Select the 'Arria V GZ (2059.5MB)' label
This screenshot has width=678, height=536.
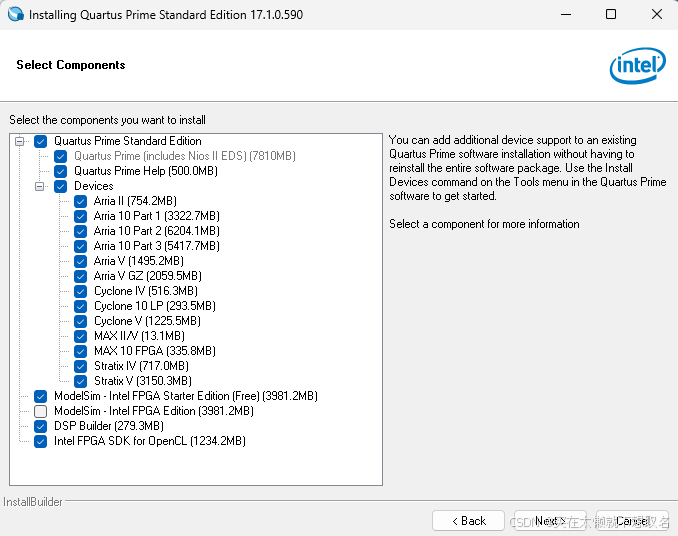(148, 276)
